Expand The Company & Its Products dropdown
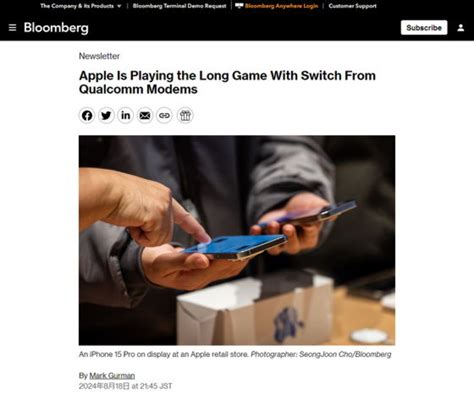The width and height of the screenshot is (474, 400). tap(81, 6)
